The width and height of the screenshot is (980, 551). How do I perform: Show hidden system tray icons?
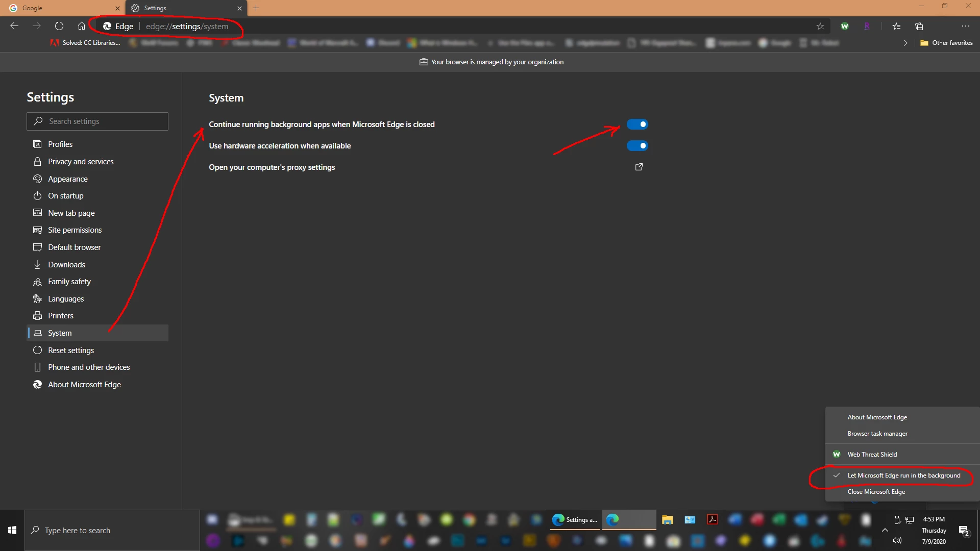[x=885, y=530]
